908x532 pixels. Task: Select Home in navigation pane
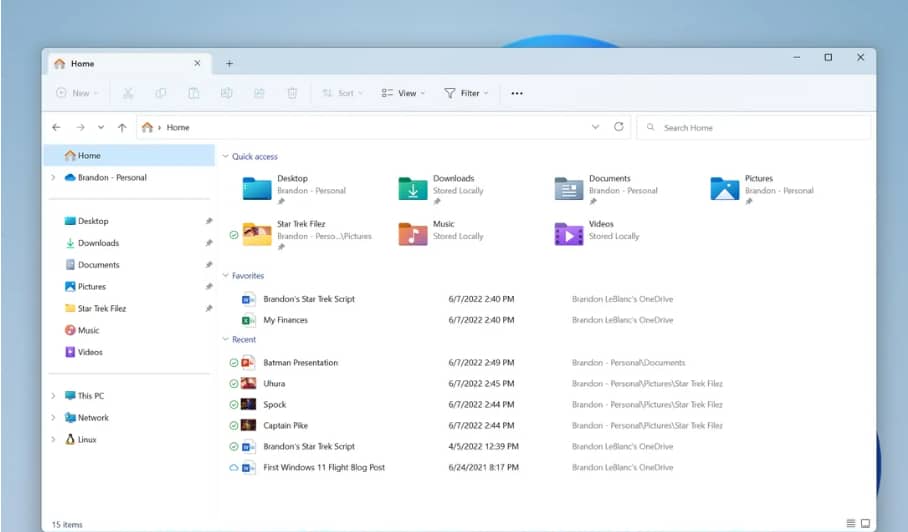tap(130, 155)
